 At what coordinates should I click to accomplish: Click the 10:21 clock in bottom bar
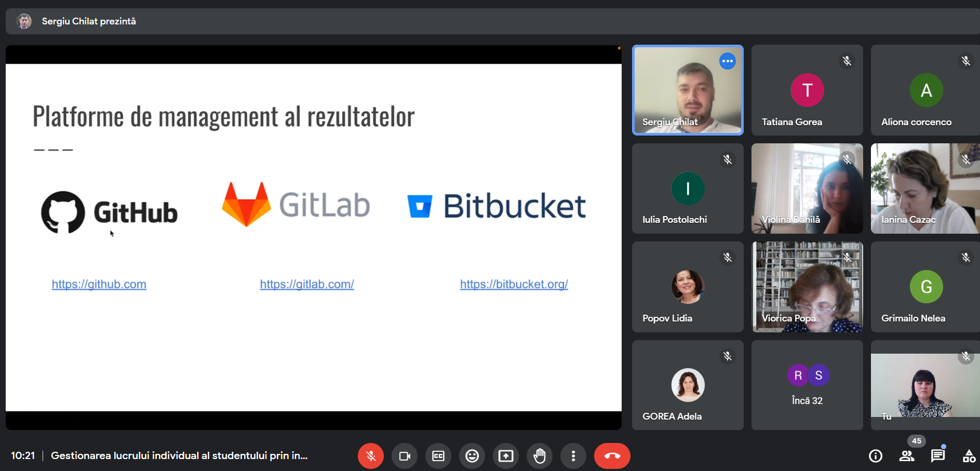pos(23,455)
